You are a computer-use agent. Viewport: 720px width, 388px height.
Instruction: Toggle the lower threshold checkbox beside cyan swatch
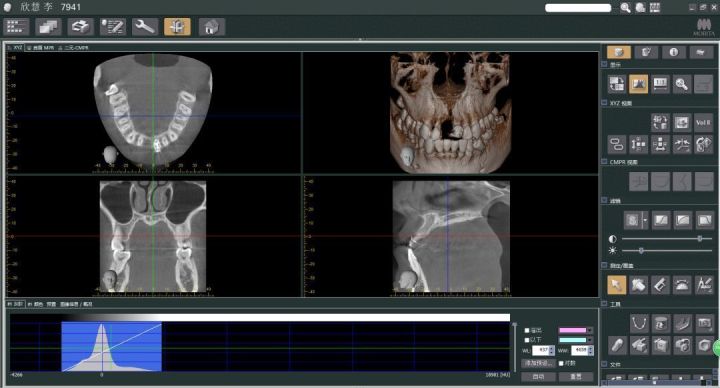(x=527, y=340)
